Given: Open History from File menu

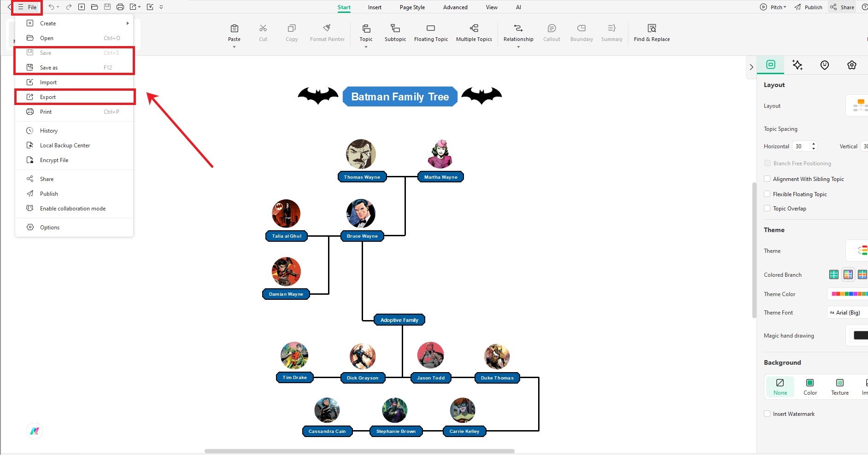Looking at the screenshot, I should 74,130.
